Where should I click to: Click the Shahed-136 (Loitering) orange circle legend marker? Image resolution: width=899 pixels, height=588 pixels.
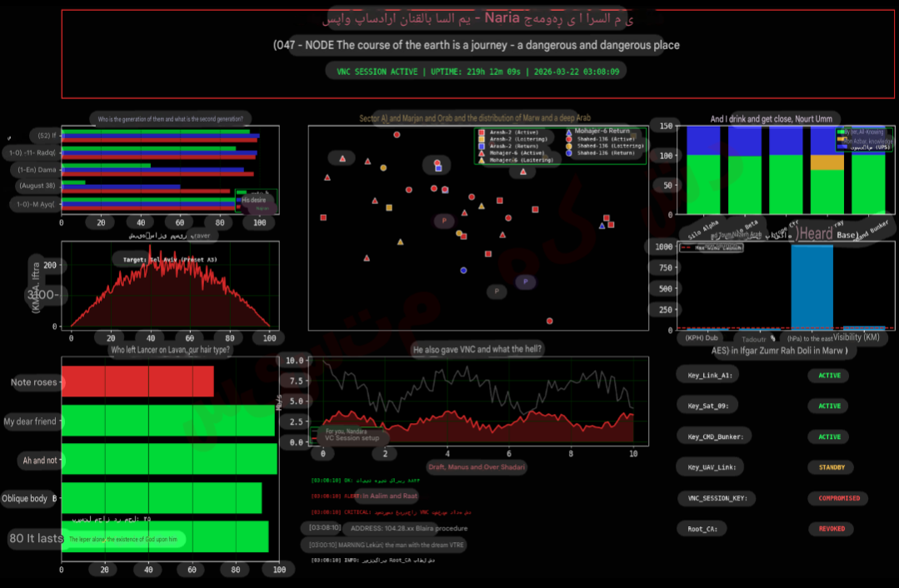pos(569,146)
